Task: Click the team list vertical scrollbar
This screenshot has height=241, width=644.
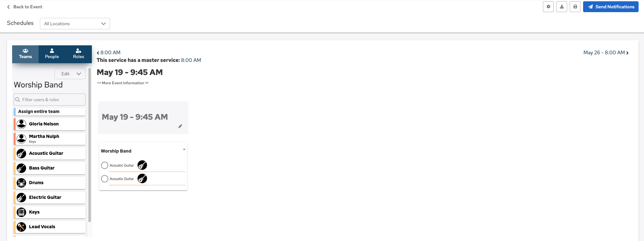Action: 90,144
